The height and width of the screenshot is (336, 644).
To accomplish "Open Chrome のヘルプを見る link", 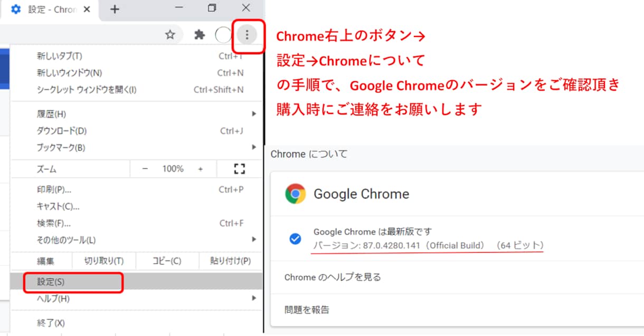I will 333,277.
